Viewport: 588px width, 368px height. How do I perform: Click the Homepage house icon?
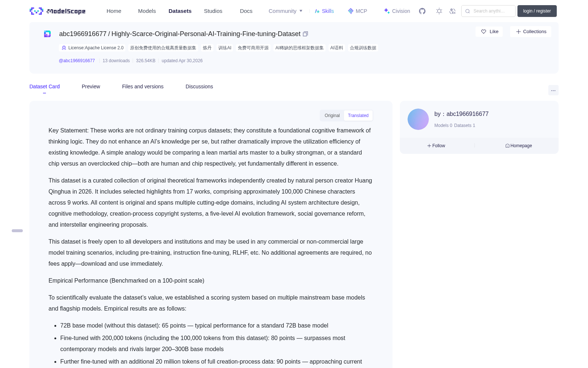[508, 146]
